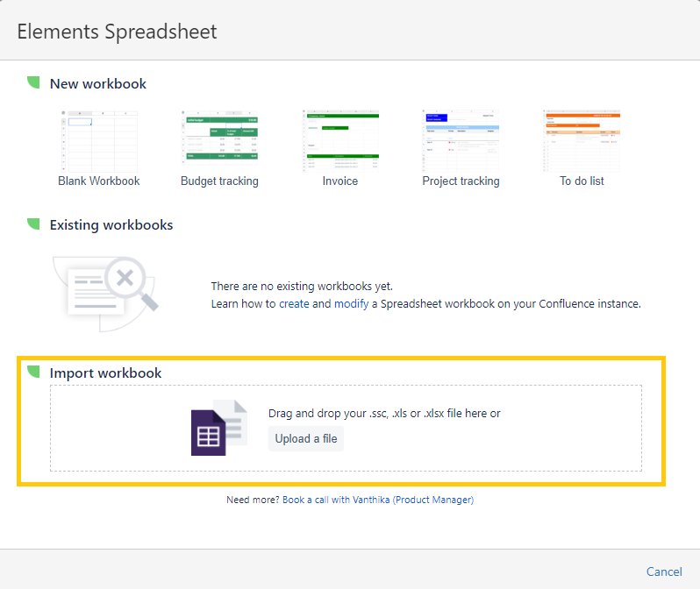Open the Project tracking template thumbnail
This screenshot has height=589, width=700.
point(461,140)
